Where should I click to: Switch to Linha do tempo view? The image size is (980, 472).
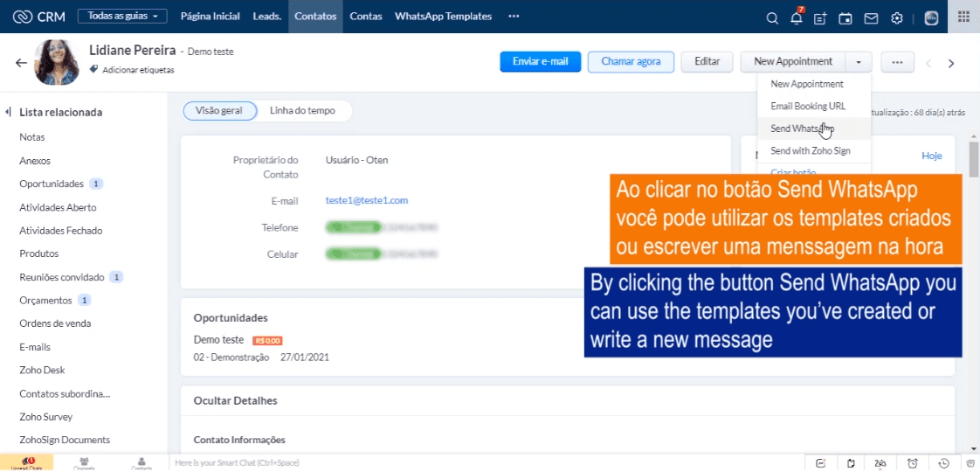pos(302,110)
